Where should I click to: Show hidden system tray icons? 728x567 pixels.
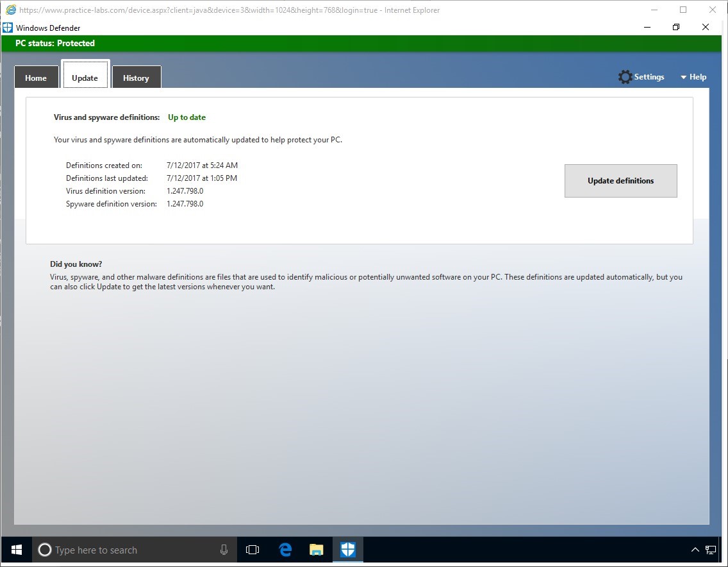[x=695, y=550]
